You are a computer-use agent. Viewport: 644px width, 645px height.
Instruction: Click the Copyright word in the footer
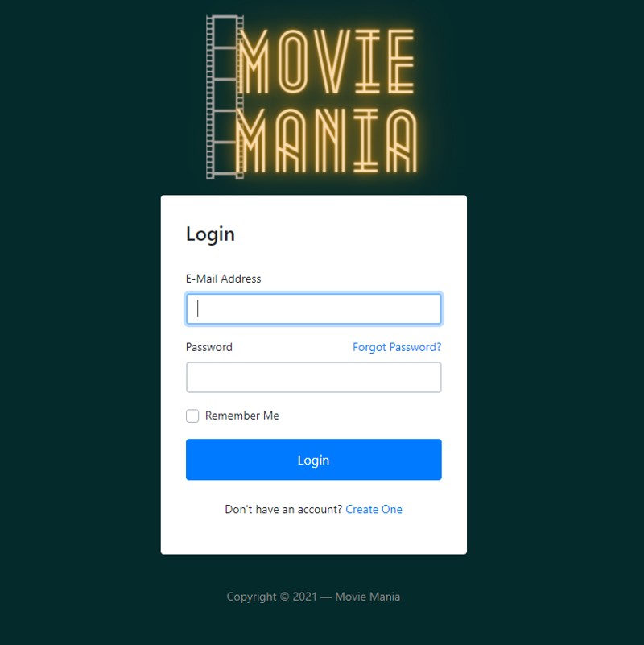click(x=252, y=597)
